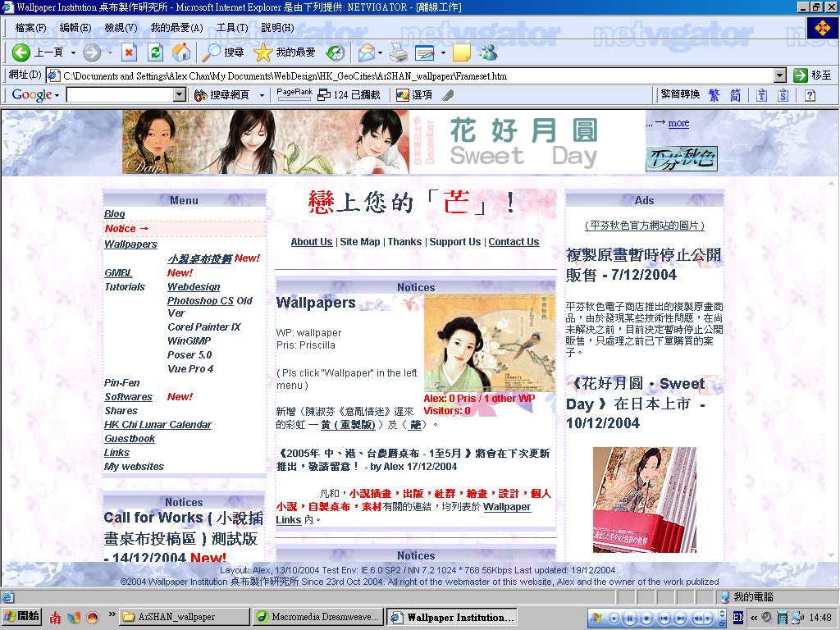Click the Google toolbar Search Web (搜尋網頁) button
840x630 pixels.
point(221,95)
